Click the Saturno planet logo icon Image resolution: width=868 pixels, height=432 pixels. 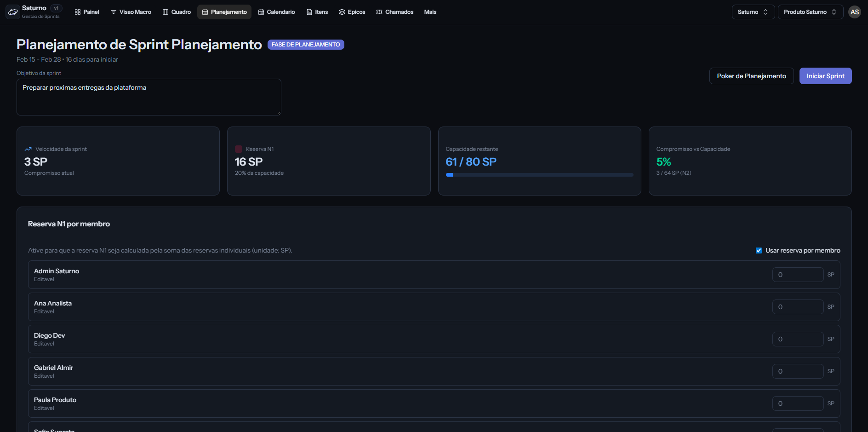coord(13,12)
